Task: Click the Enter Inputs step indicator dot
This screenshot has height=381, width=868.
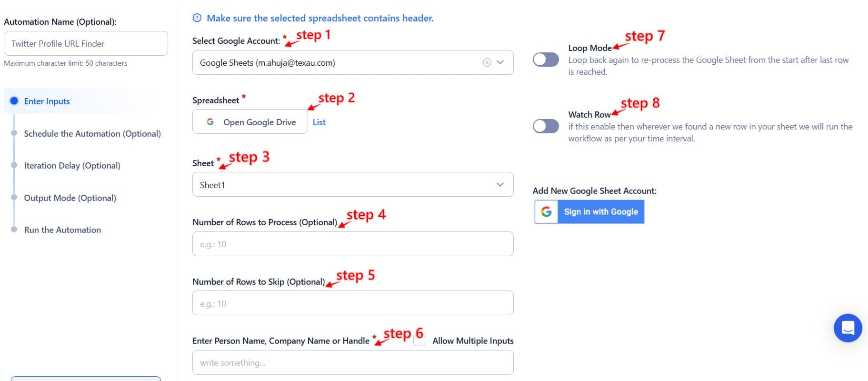Action: 14,101
